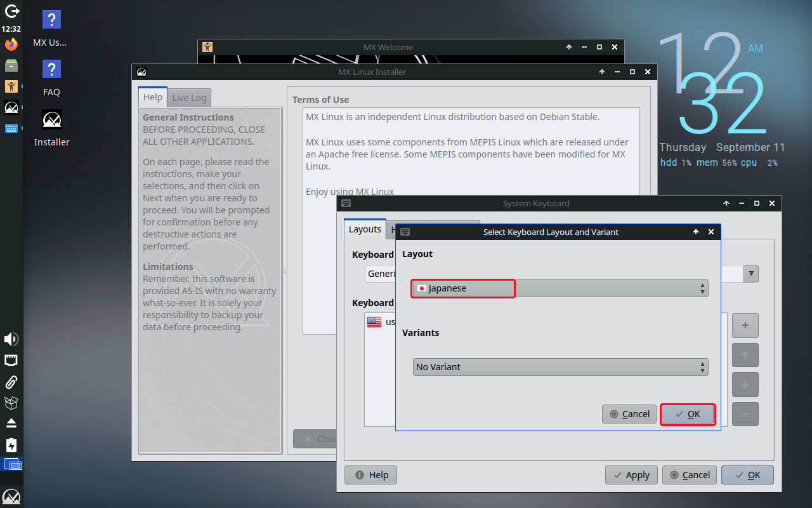This screenshot has height=508, width=812.
Task: Click the panel clock showing 12:32
Action: click(x=11, y=29)
